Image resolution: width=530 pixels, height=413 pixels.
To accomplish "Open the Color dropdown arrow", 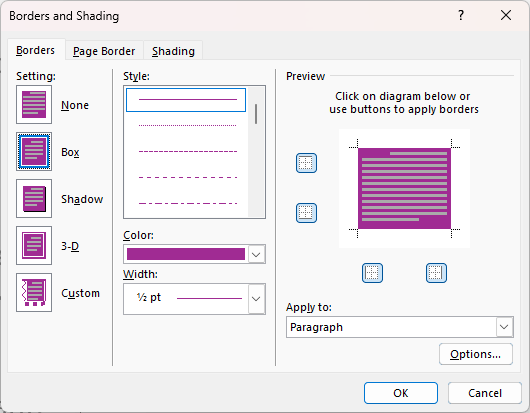I will pos(256,254).
